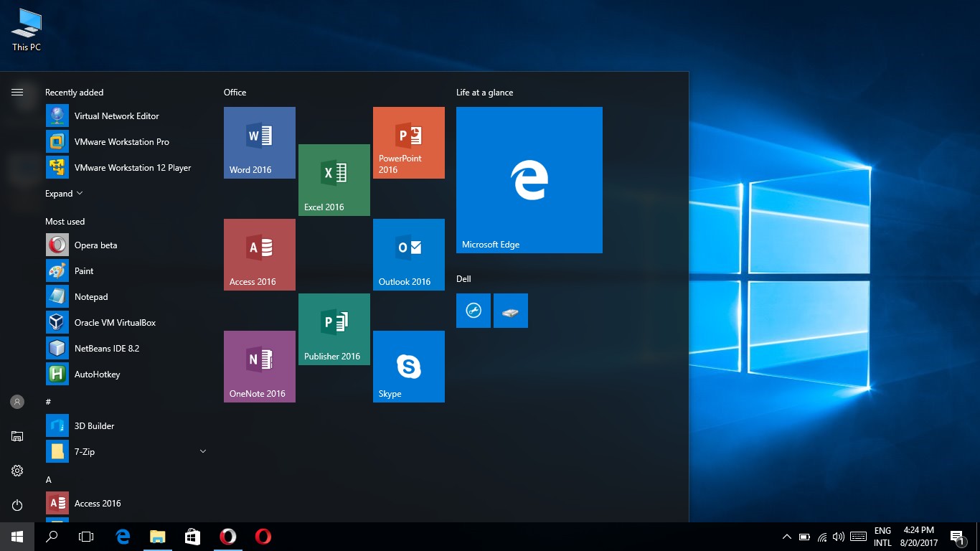Click the Power button in the Start menu

[17, 505]
